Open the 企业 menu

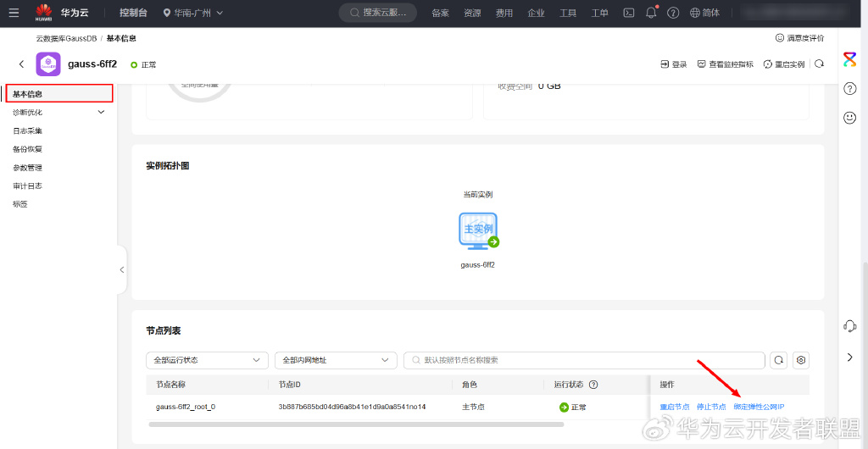coord(536,14)
